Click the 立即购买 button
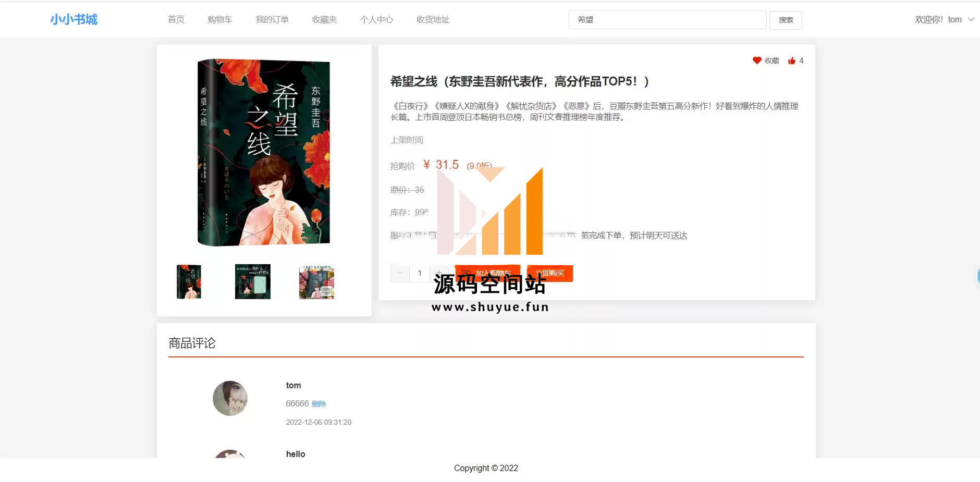Screen dimensions: 980x482 pyautogui.click(x=550, y=273)
